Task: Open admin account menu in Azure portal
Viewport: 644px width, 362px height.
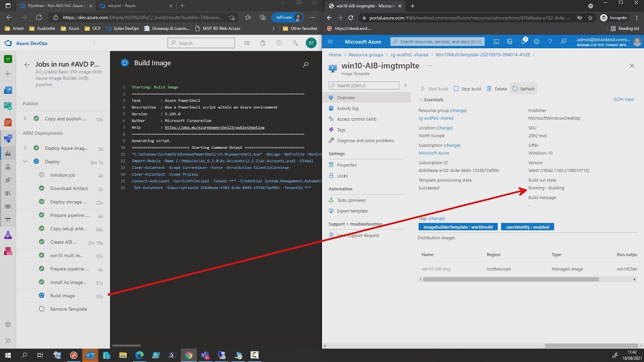Action: click(x=609, y=42)
